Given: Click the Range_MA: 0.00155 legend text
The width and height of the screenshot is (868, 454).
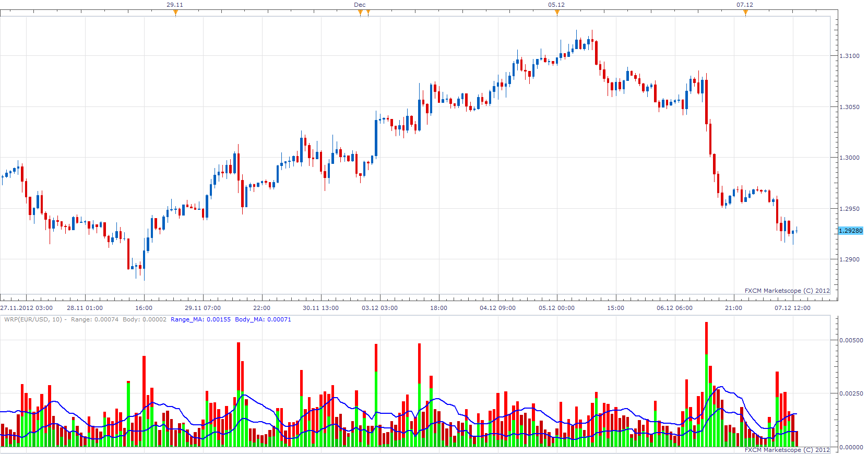Looking at the screenshot, I should click(200, 319).
